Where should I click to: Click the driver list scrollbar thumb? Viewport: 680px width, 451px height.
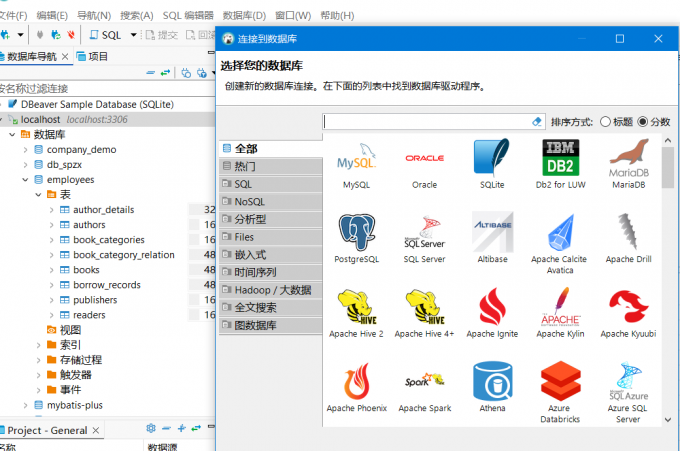coord(668,167)
